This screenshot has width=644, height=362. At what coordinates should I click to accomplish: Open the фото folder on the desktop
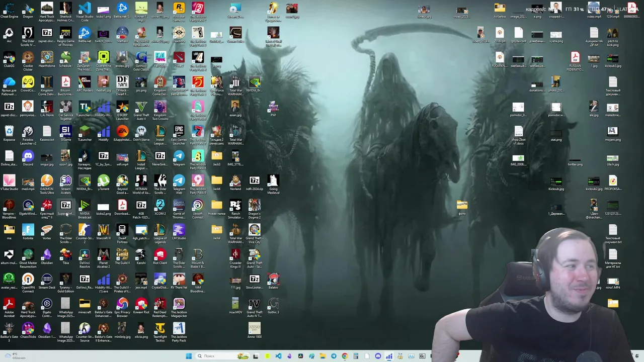click(x=462, y=206)
